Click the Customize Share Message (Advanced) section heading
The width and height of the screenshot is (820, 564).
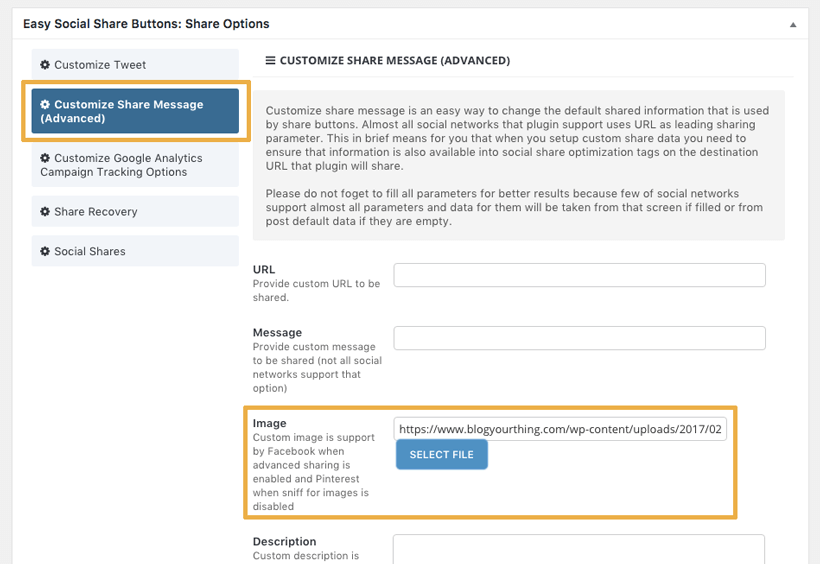click(x=394, y=61)
